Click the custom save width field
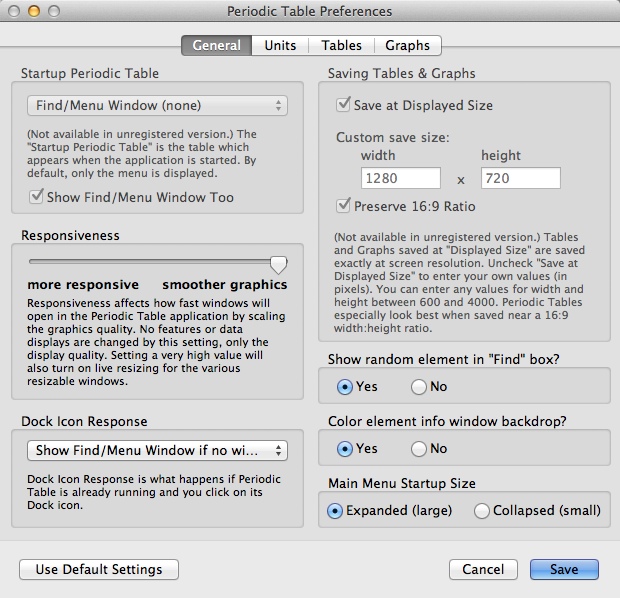The image size is (620, 598). pos(400,179)
